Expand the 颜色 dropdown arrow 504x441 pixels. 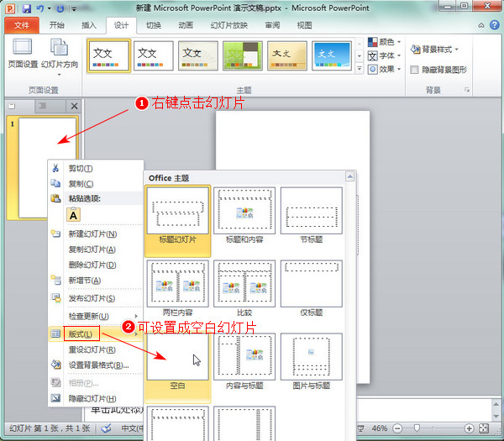(399, 42)
